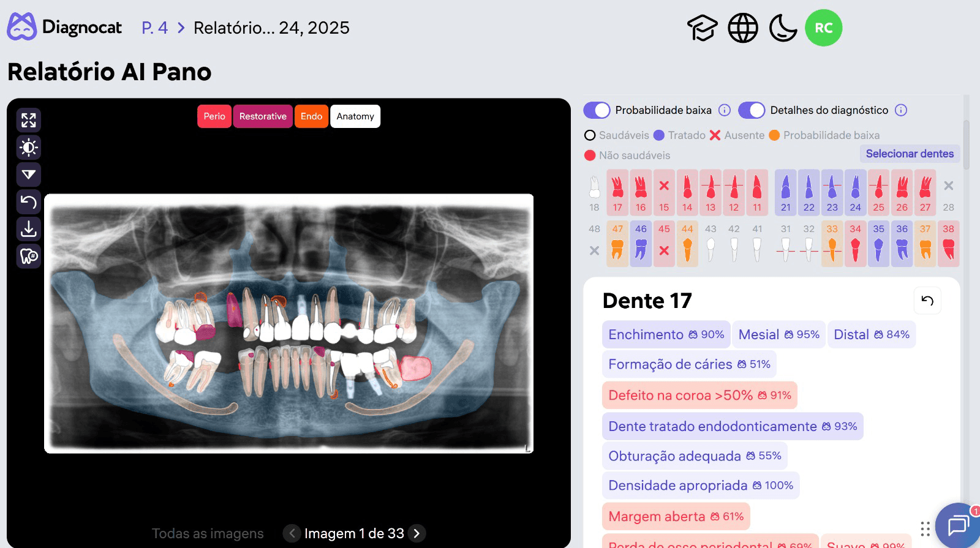Open brightness adjustment tool
Screen dimensions: 980x548
coord(29,148)
